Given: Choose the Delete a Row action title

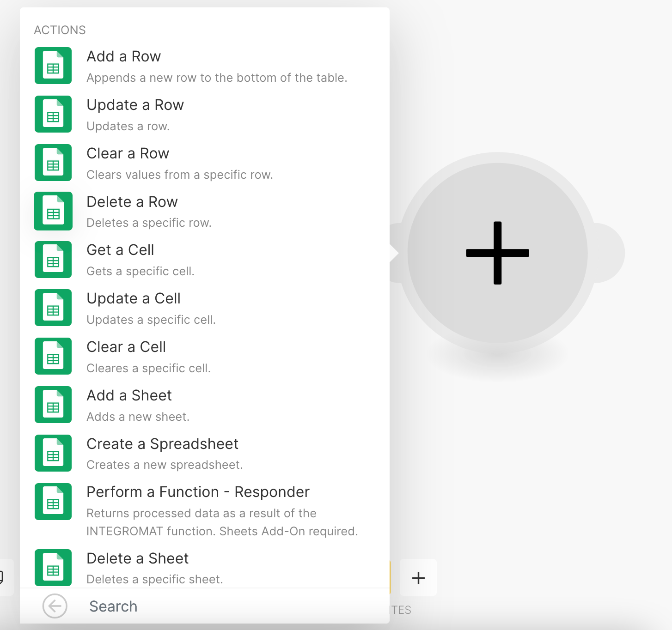Looking at the screenshot, I should point(132,202).
